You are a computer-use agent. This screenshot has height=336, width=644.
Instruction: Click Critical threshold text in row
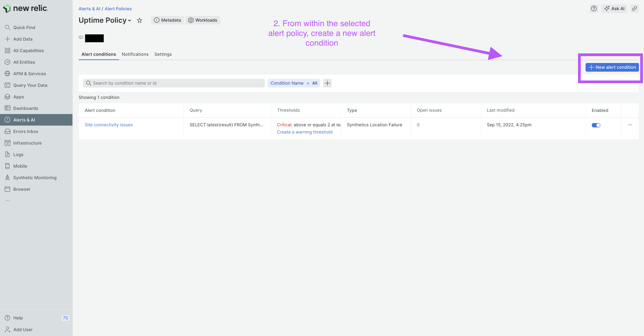309,125
